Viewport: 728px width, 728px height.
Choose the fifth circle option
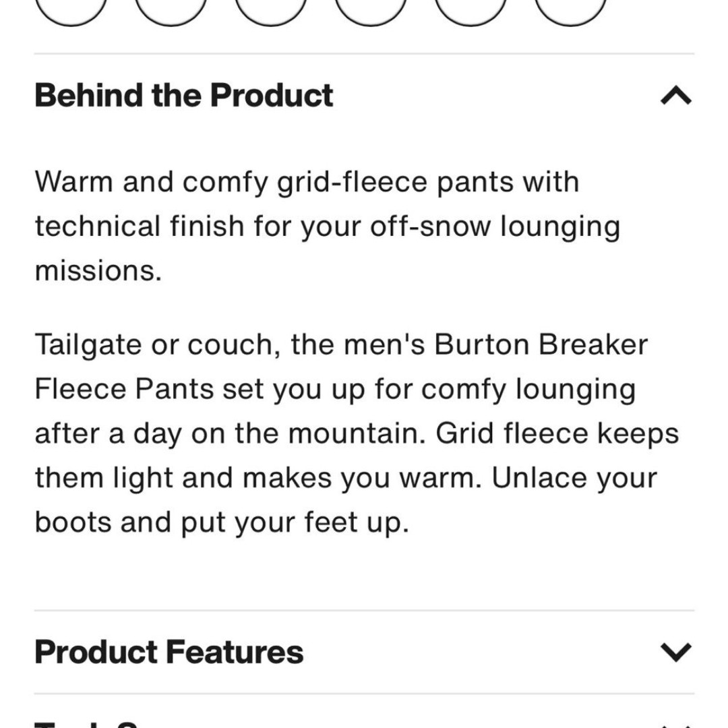tap(471, 10)
